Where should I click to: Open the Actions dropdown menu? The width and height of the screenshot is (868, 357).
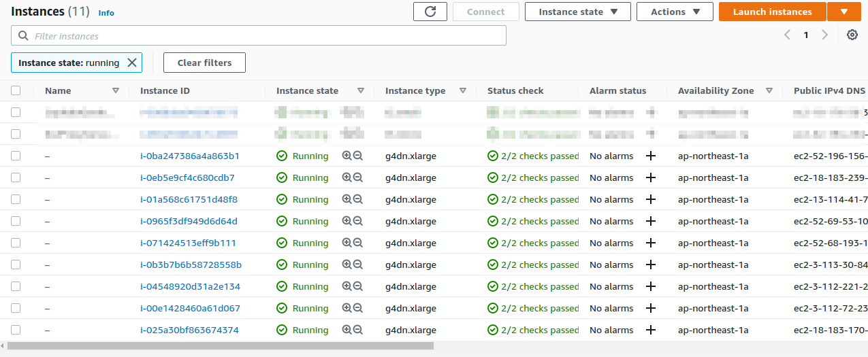click(x=675, y=12)
